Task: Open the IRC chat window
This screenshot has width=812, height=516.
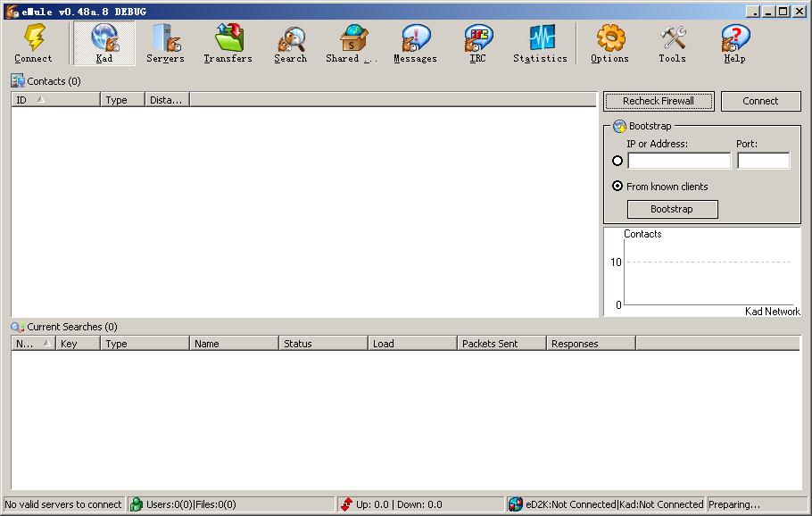Action: coord(477,44)
